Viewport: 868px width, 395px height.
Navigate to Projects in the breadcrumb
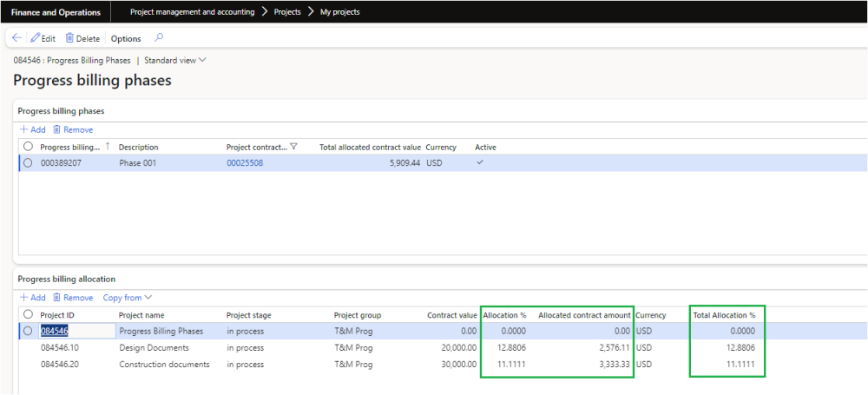click(x=286, y=12)
